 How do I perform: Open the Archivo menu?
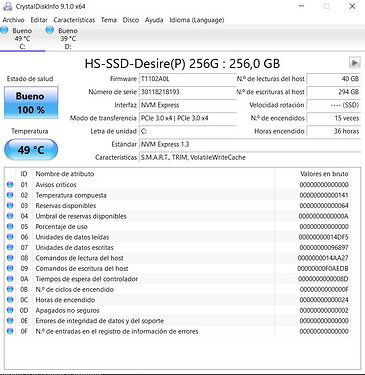point(13,20)
